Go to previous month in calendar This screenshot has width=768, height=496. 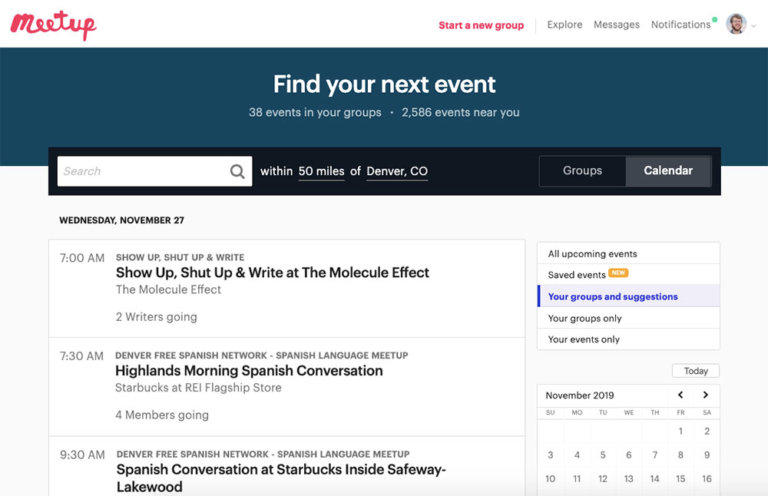pyautogui.click(x=681, y=395)
